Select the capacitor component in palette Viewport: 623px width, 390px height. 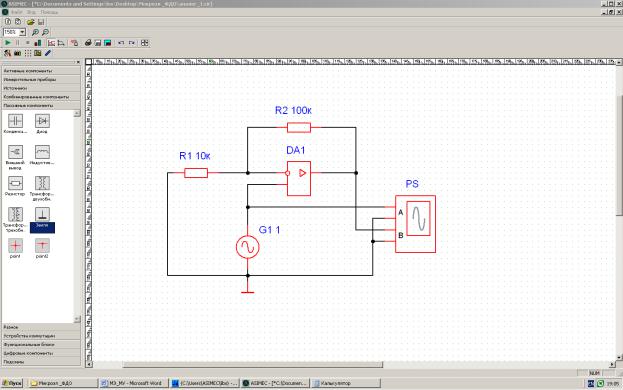click(x=15, y=121)
